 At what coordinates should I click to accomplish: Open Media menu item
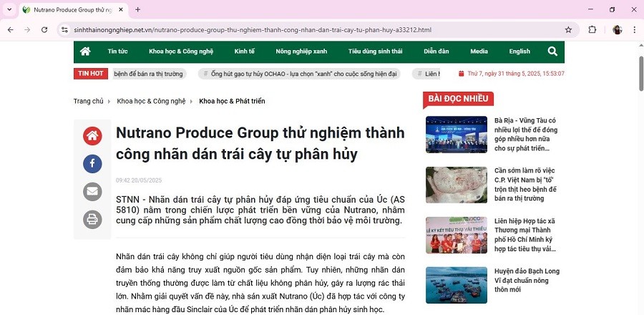(479, 52)
